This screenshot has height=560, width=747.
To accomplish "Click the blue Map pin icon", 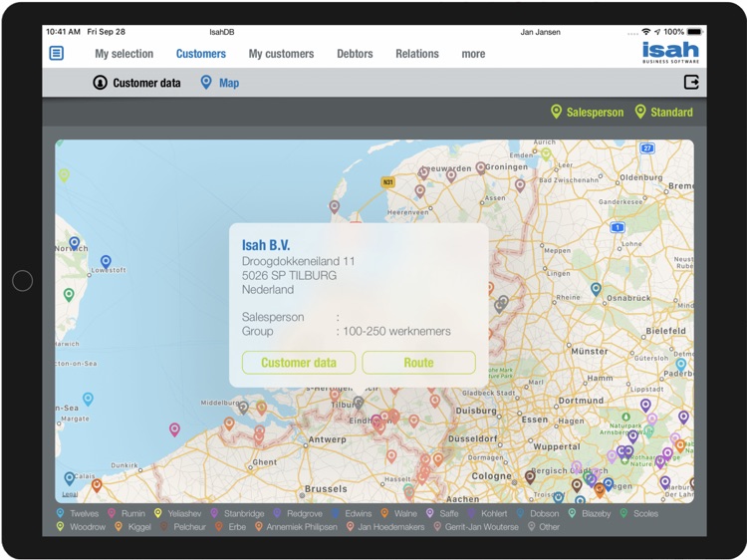I will (206, 83).
